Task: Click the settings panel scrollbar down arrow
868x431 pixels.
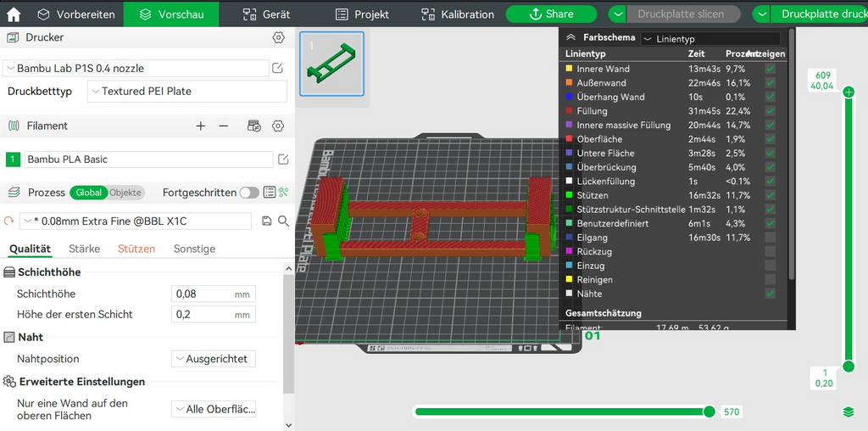Action: click(288, 425)
